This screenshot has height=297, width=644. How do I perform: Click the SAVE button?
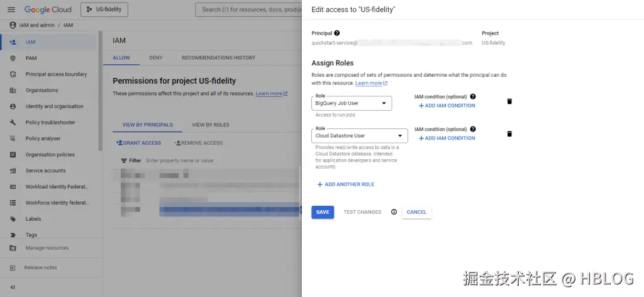click(323, 212)
